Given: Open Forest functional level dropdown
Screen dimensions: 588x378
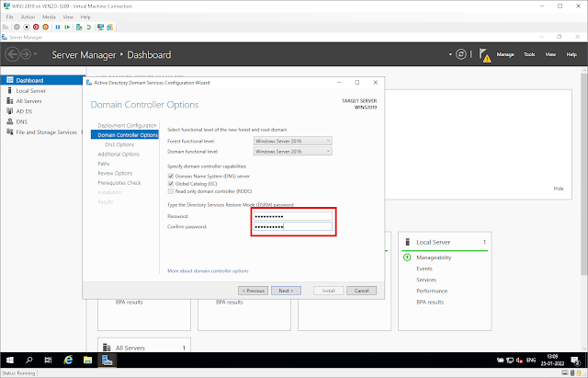Looking at the screenshot, I should (x=292, y=141).
